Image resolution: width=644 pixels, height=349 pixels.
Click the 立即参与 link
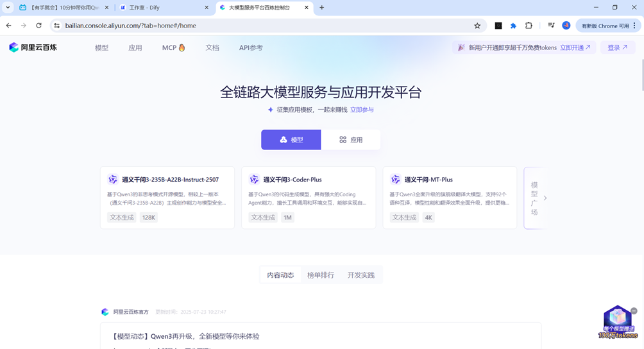coord(362,110)
